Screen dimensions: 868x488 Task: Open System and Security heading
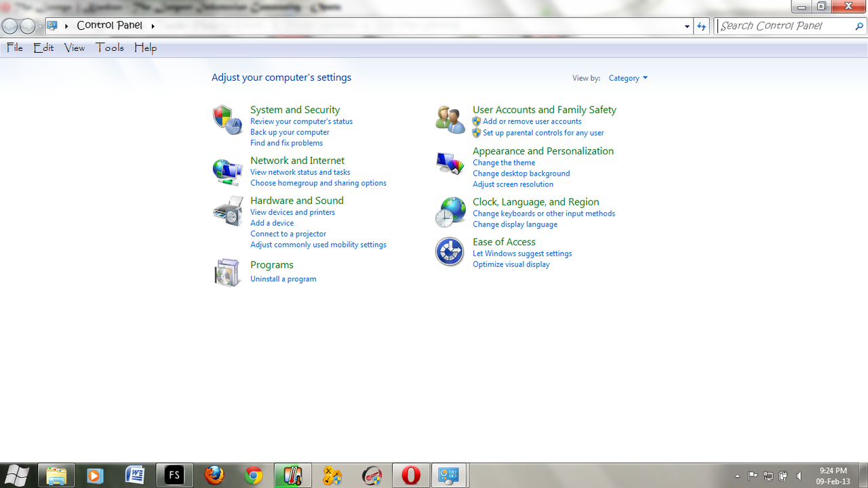(x=295, y=110)
